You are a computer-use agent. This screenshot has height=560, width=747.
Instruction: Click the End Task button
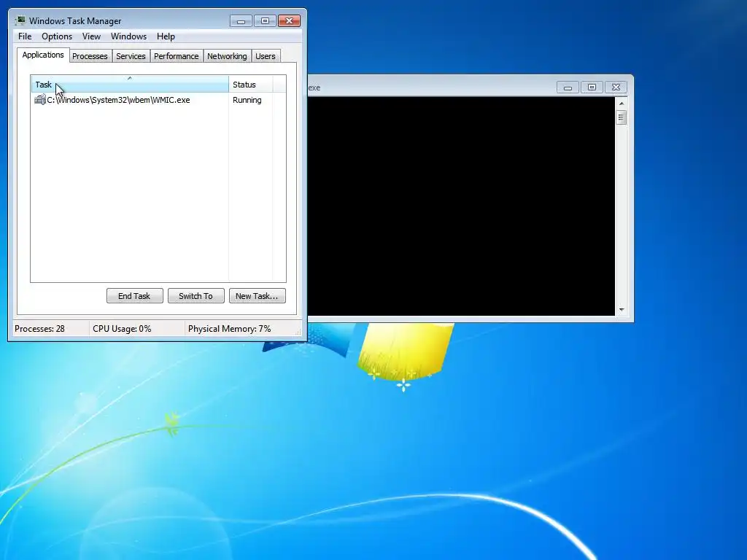point(134,296)
